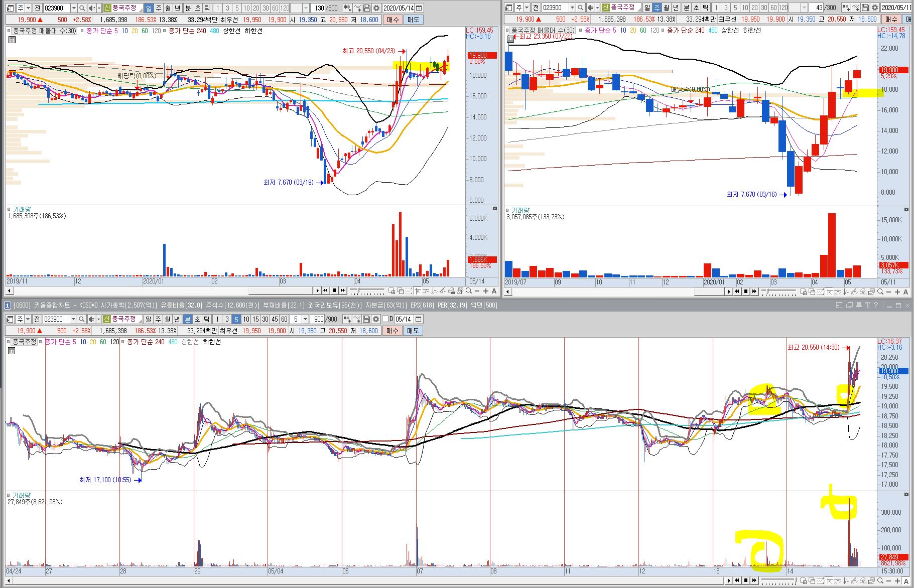
Task: Expand stock code 023900 dropdown in top-left chart
Action: point(74,8)
